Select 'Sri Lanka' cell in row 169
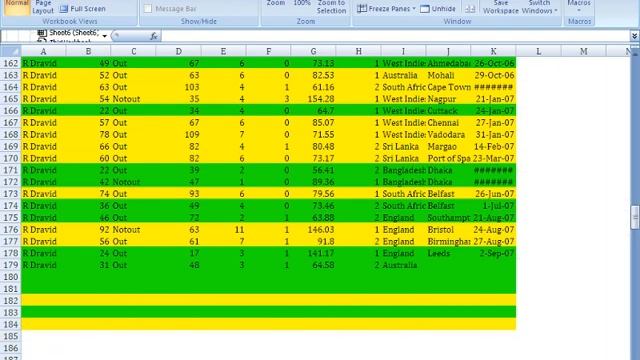The width and height of the screenshot is (640, 360). tap(404, 146)
